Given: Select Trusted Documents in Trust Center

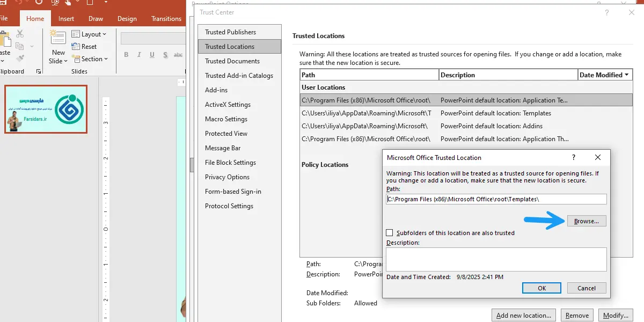Looking at the screenshot, I should coord(239,61).
